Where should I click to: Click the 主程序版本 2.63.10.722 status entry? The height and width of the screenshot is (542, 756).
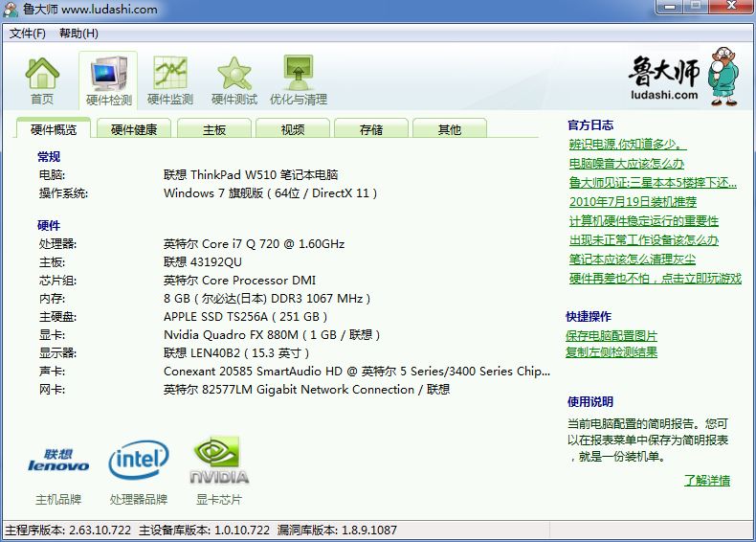68,531
